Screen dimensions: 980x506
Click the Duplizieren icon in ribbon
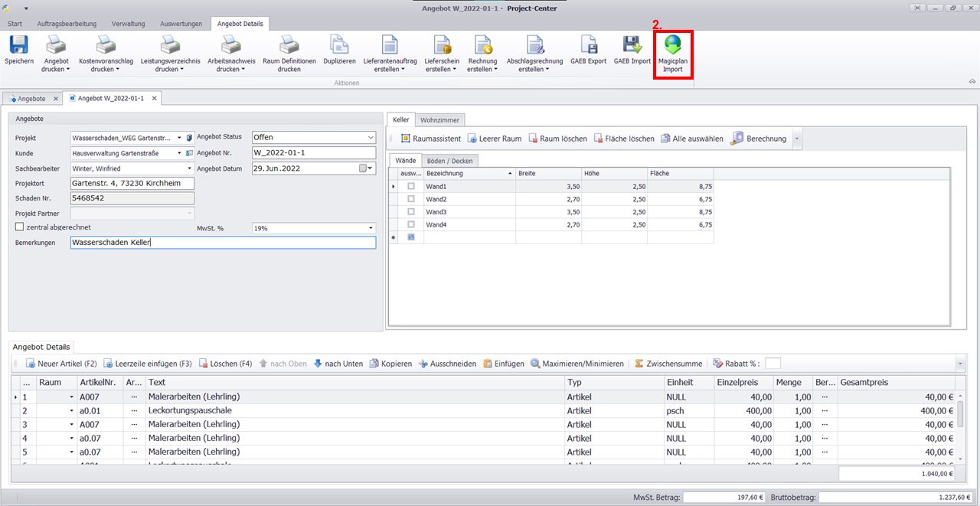(339, 44)
